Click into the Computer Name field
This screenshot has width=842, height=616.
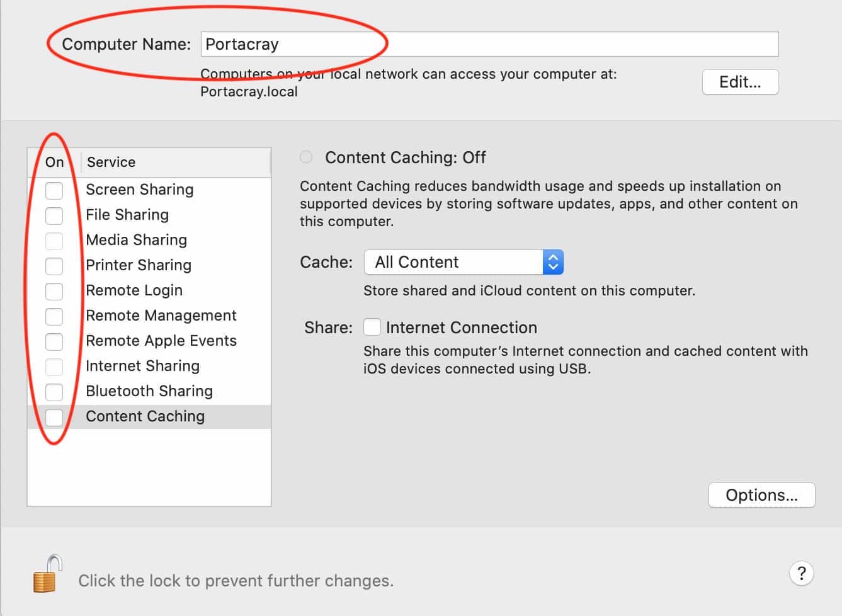click(489, 44)
